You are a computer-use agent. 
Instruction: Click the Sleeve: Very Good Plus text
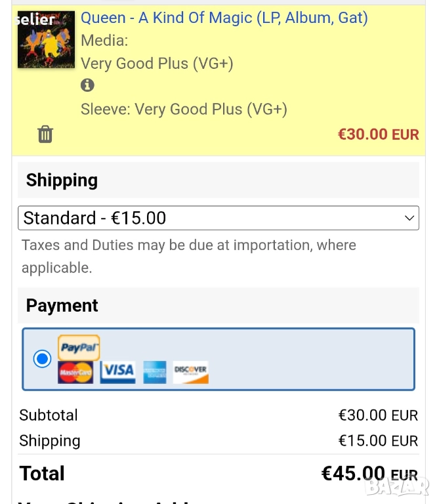tap(184, 109)
